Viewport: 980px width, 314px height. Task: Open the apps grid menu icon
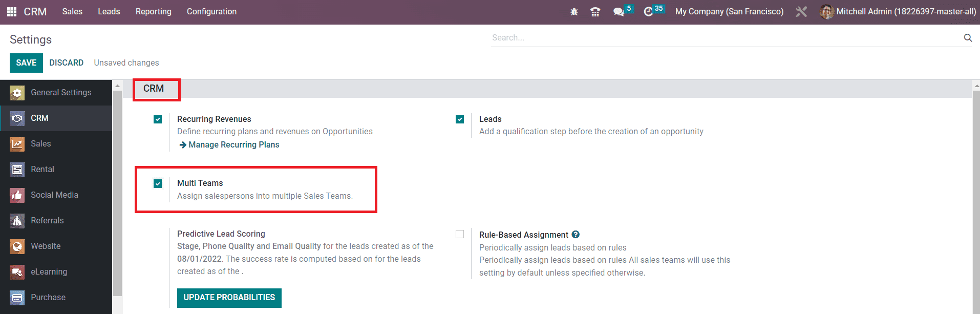tap(12, 12)
